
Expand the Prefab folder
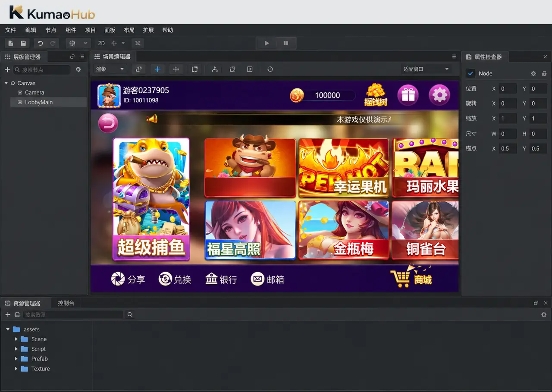click(x=16, y=359)
